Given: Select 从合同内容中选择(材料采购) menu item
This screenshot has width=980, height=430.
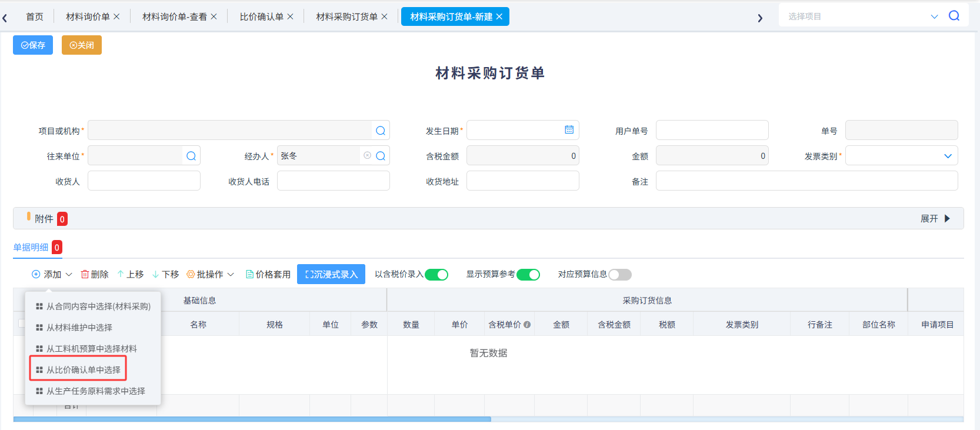Looking at the screenshot, I should click(93, 306).
